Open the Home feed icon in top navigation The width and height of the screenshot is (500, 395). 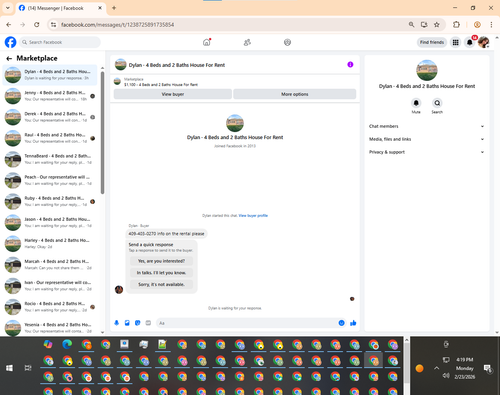[x=207, y=42]
